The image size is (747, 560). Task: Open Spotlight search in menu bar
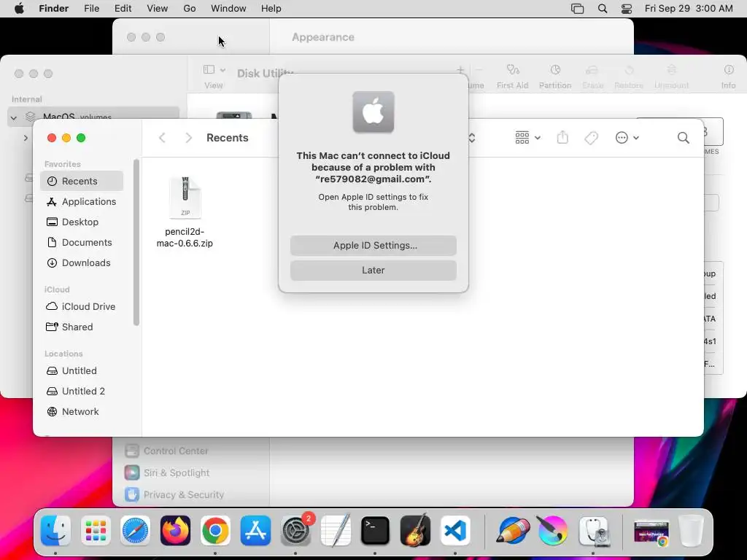pos(603,9)
